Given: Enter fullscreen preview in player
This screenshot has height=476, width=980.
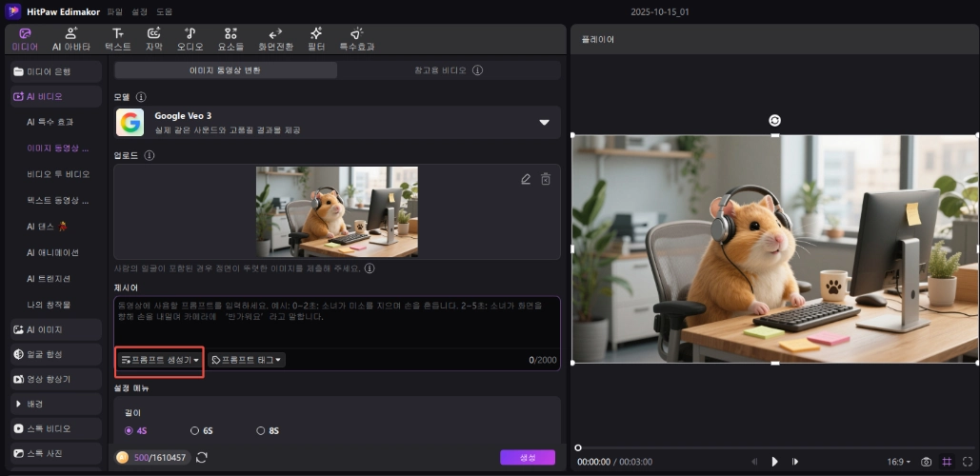Looking at the screenshot, I should pyautogui.click(x=966, y=462).
